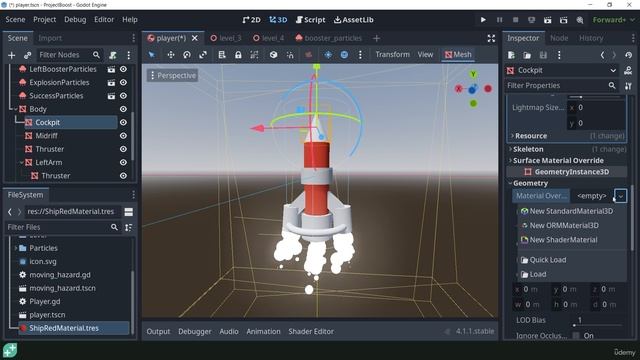
Task: Toggle visibility of LeftBoosterParticles node
Action: coord(123,69)
